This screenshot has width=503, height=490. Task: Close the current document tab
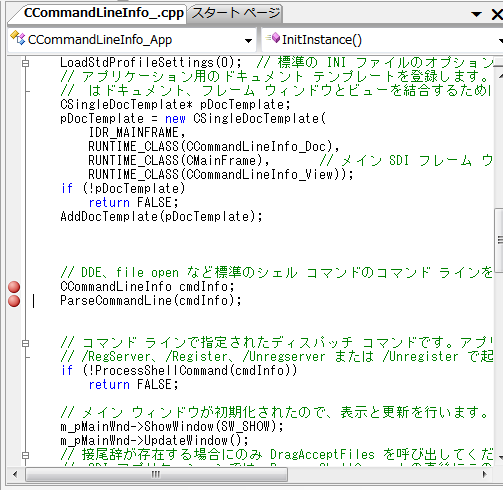[497, 14]
